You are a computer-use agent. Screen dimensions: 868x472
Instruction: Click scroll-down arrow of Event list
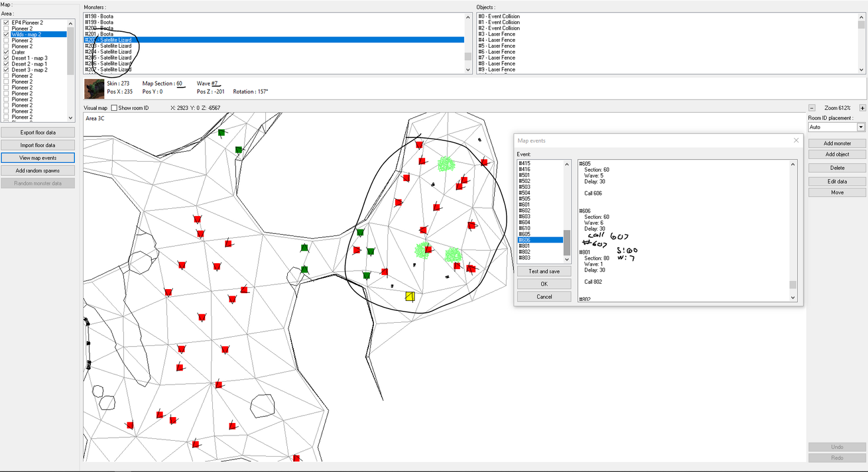coord(568,260)
